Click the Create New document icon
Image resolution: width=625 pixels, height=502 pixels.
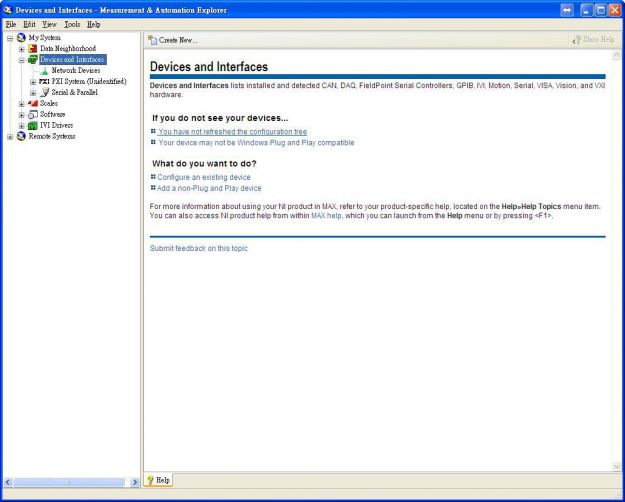(x=152, y=40)
